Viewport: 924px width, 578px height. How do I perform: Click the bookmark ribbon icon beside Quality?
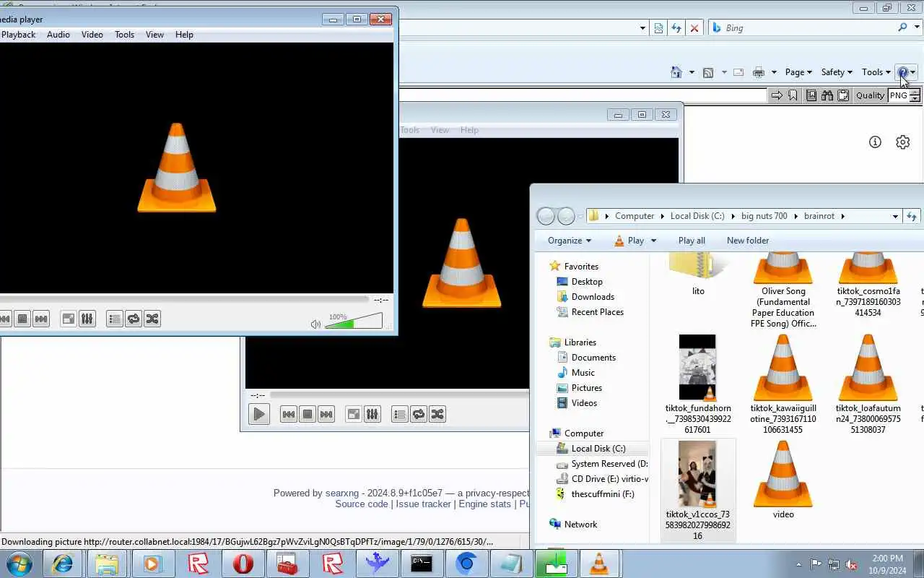793,95
